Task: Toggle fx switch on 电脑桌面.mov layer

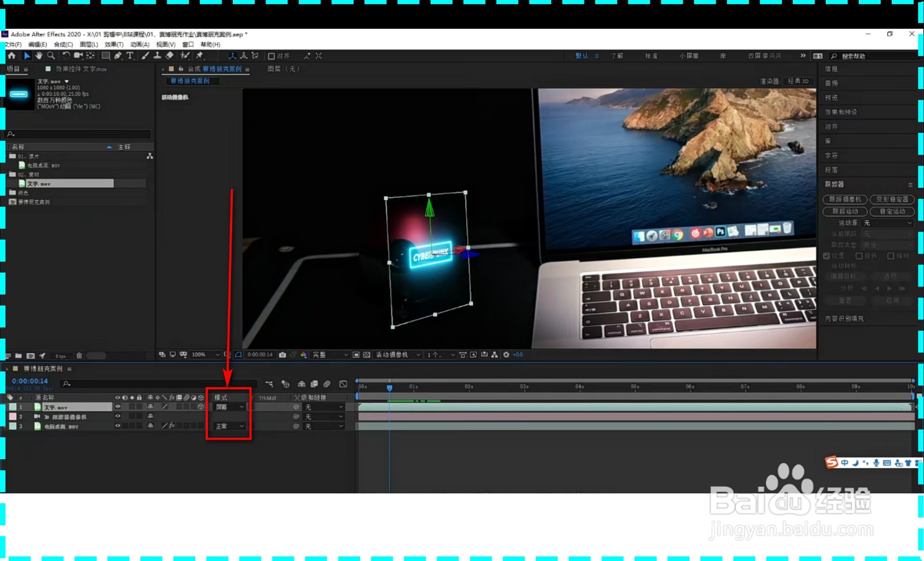Action: click(172, 426)
